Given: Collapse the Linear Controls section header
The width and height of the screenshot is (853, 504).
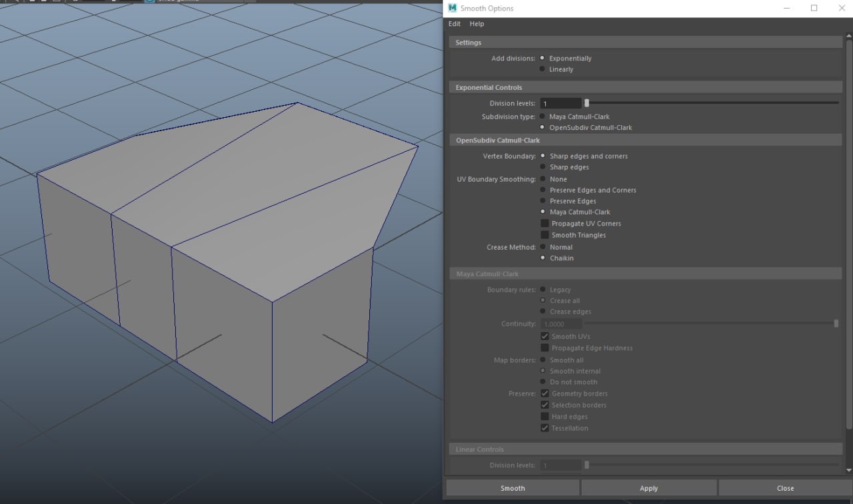Looking at the screenshot, I should [x=646, y=449].
